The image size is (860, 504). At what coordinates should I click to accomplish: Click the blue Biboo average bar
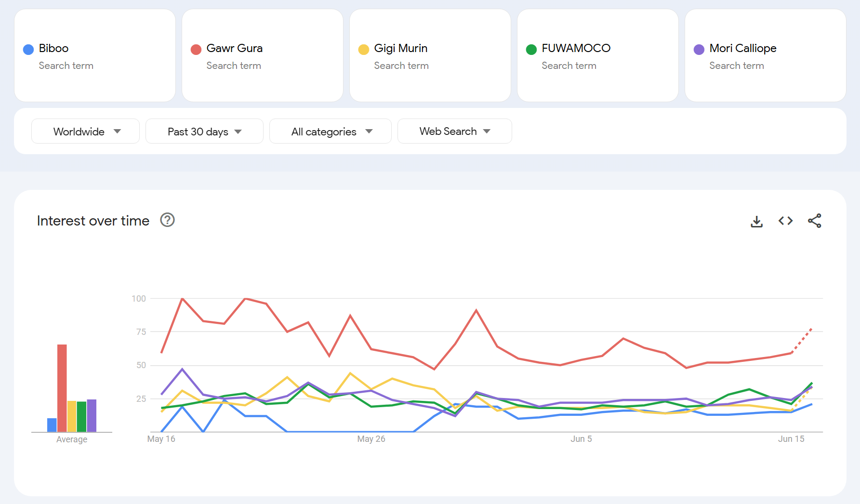[52, 425]
